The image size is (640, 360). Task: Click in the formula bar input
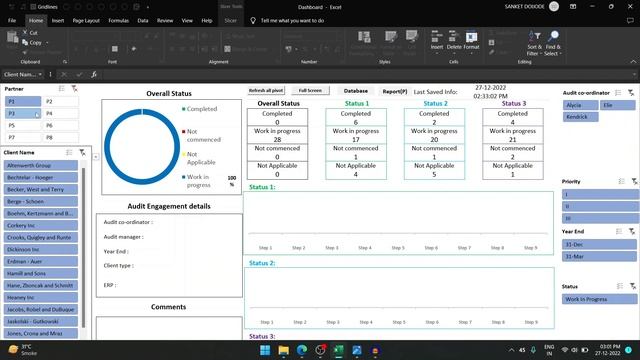(x=367, y=74)
